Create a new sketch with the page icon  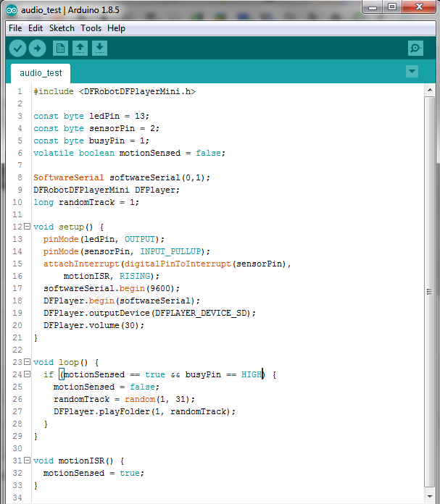[x=60, y=49]
